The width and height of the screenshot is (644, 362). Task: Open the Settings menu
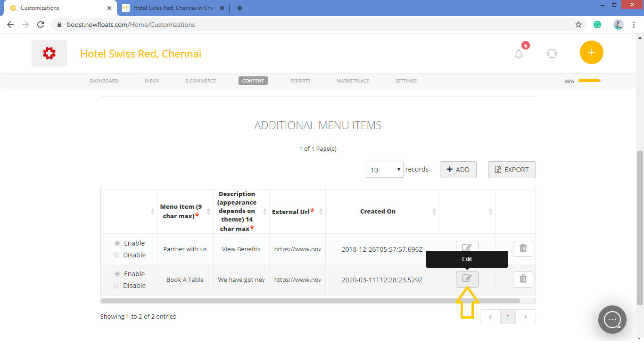tap(406, 81)
